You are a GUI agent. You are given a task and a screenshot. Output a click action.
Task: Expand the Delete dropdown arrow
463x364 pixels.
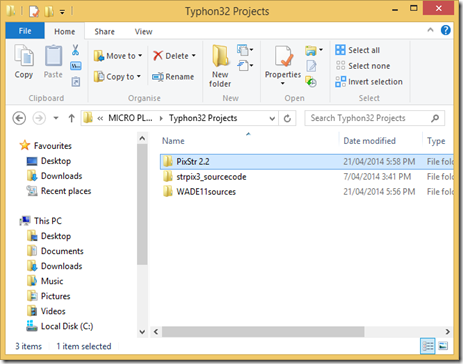(194, 56)
